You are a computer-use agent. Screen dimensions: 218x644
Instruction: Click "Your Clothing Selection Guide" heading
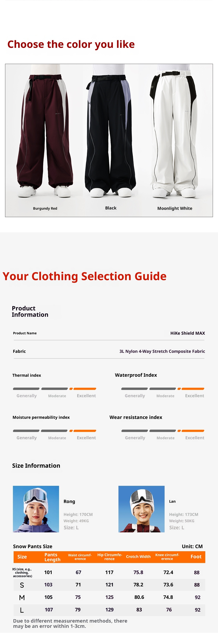84,276
